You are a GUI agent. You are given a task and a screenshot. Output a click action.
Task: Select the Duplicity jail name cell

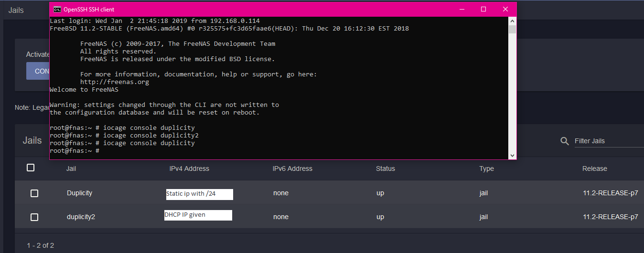[x=79, y=193]
